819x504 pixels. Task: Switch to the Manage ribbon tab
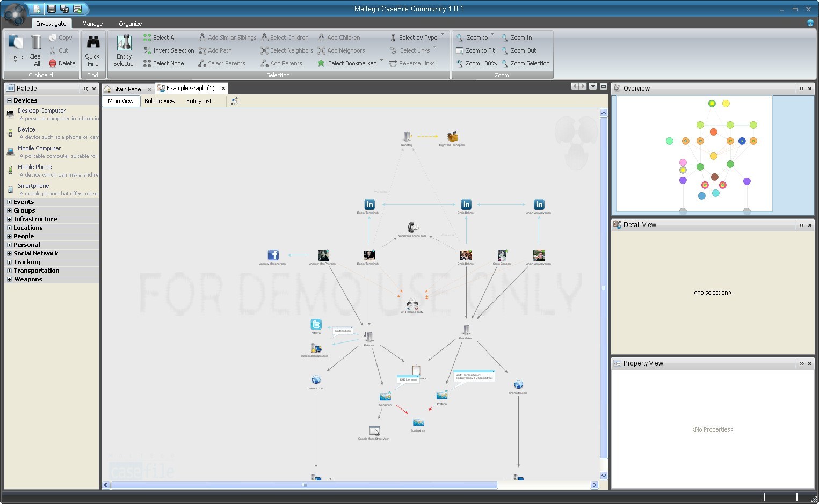92,24
